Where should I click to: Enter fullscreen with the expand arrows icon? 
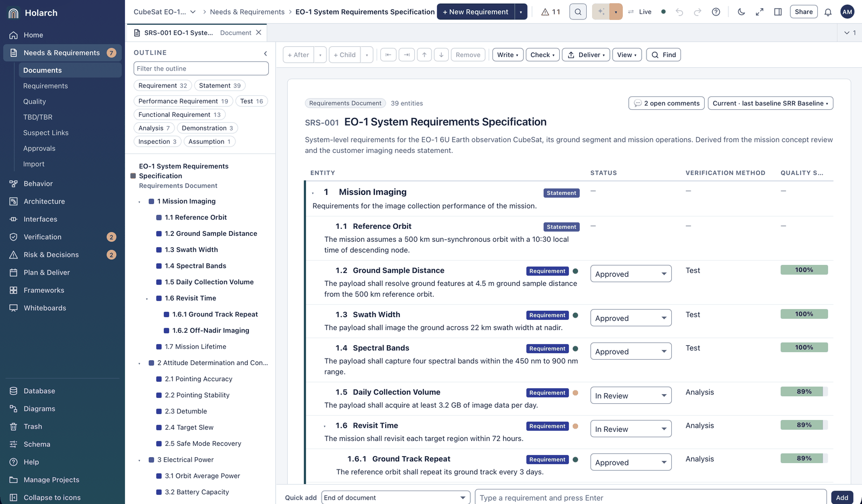(760, 12)
